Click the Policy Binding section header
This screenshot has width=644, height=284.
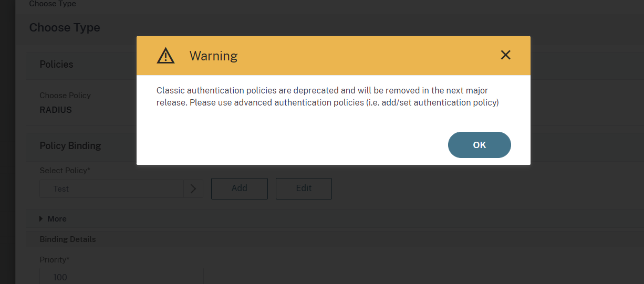70,145
